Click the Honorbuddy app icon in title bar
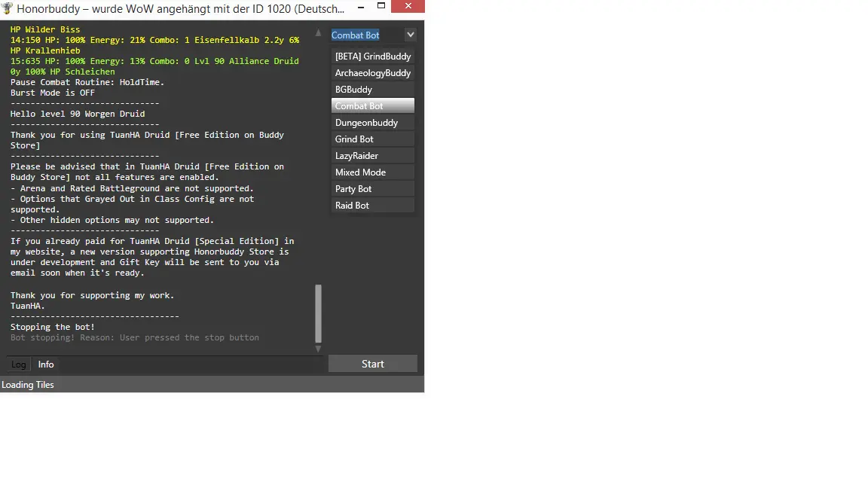The width and height of the screenshot is (868, 488). (8, 8)
